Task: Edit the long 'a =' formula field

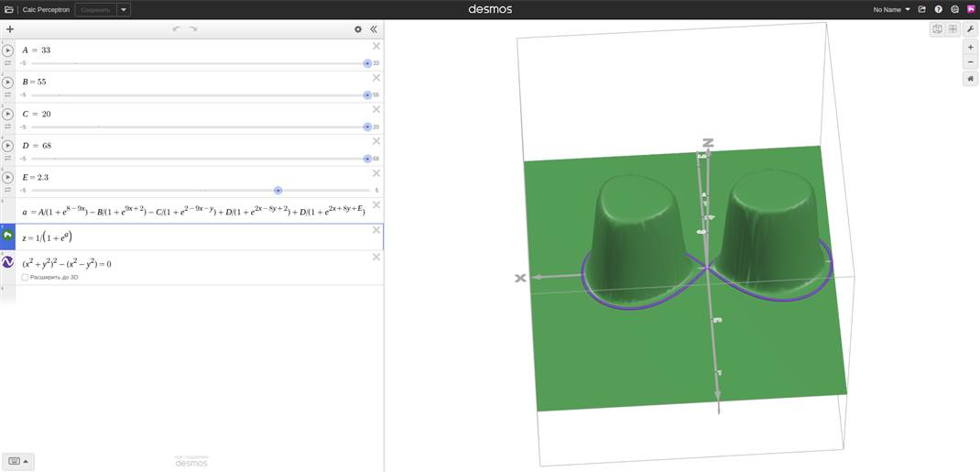Action: click(194, 212)
